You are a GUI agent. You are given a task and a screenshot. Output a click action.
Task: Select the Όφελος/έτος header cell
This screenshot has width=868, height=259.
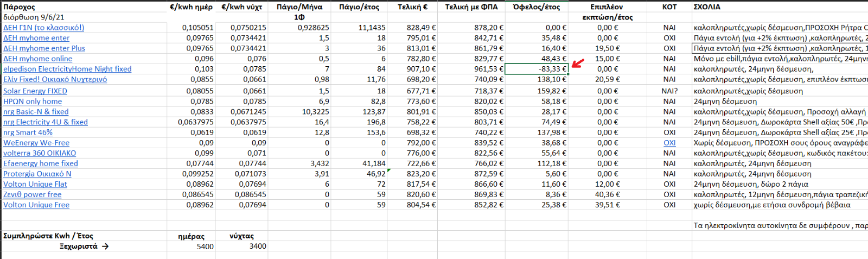coord(537,7)
